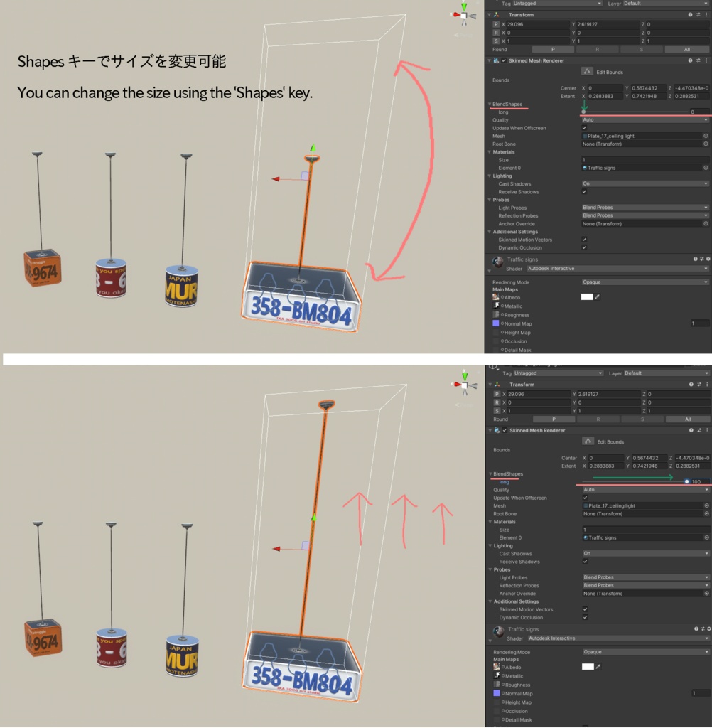Click the Position P reset button in the upper inspector
This screenshot has height=728, width=712.
(x=496, y=24)
